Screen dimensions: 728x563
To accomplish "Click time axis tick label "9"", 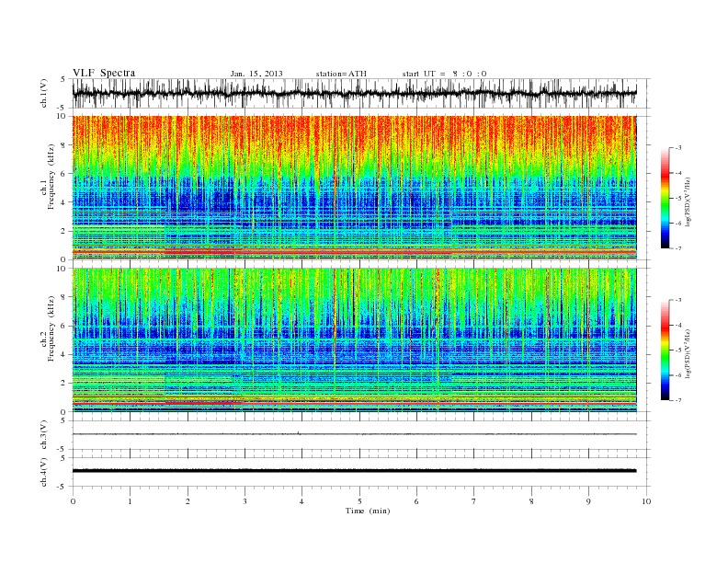I will (588, 501).
